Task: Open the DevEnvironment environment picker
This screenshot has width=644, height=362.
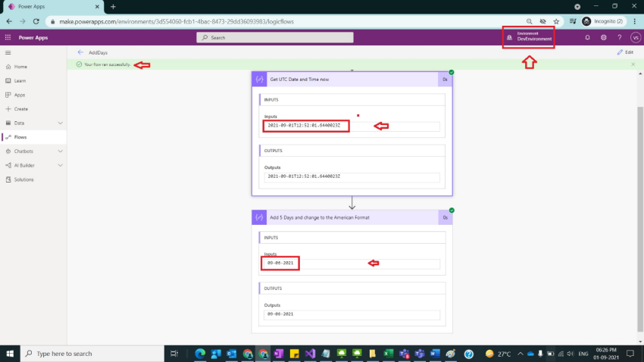Action: click(x=529, y=37)
